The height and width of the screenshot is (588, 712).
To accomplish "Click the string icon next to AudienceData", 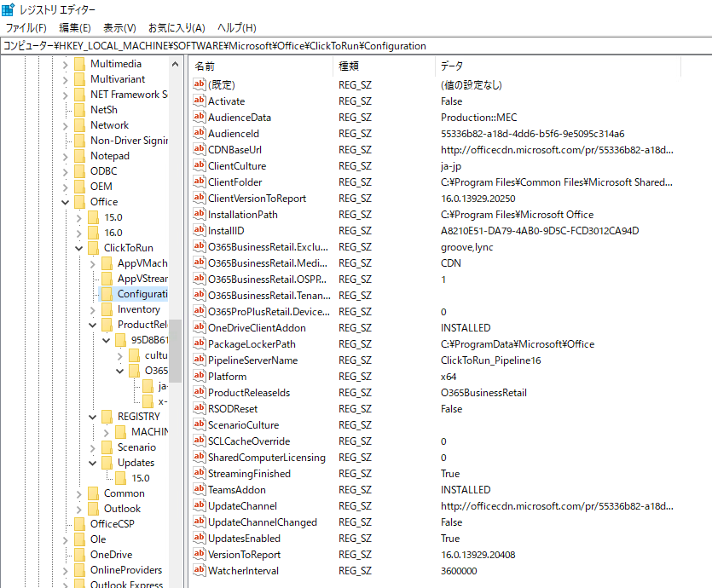I will (x=200, y=117).
